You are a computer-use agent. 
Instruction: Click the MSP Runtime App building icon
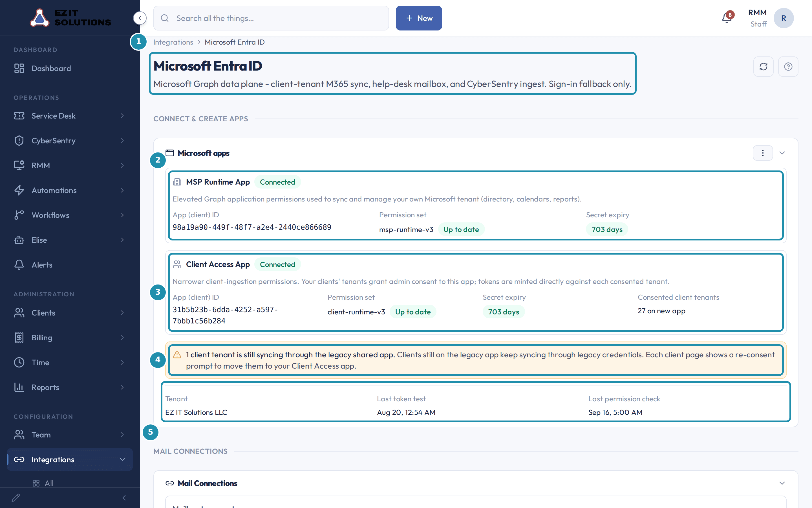coord(177,182)
